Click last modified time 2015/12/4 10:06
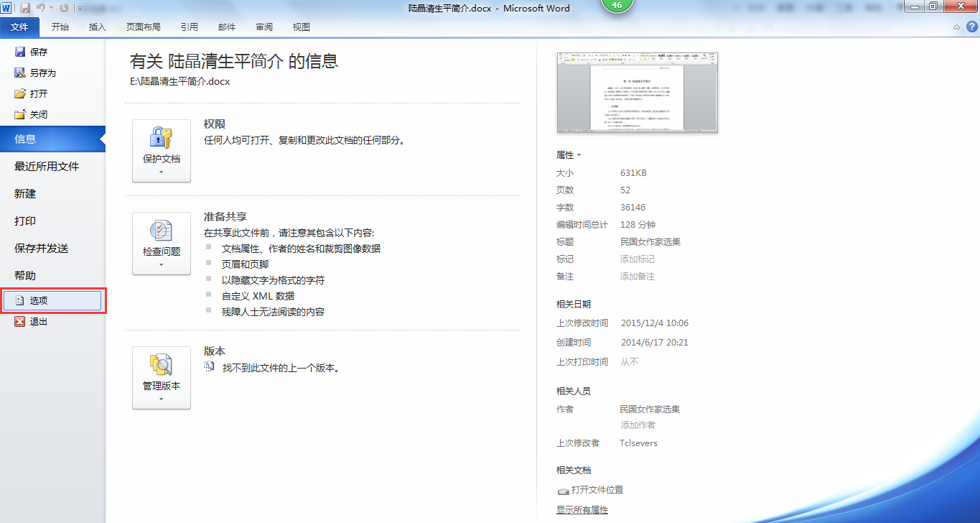Viewport: 980px width, 523px height. 654,323
